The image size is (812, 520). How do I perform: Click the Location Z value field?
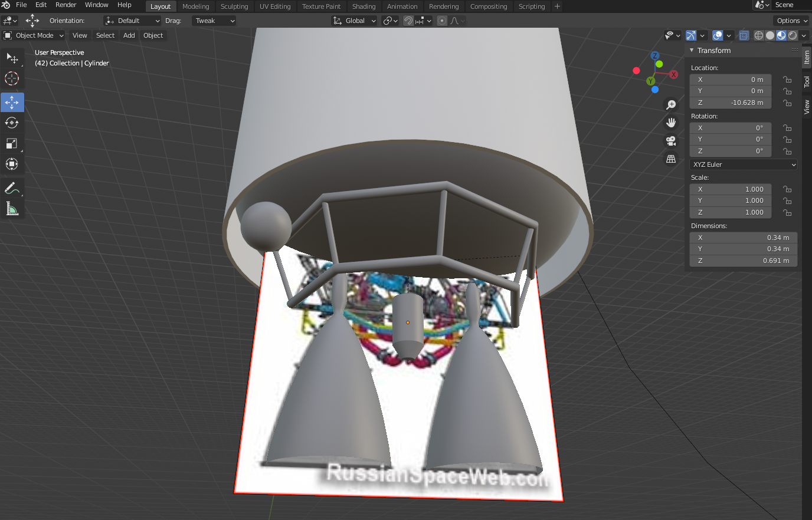[x=731, y=103]
